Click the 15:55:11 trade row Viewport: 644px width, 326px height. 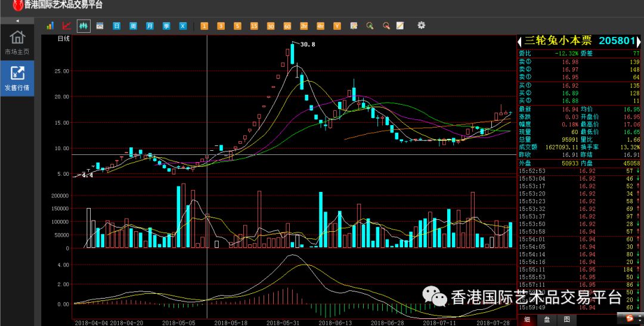pos(580,270)
